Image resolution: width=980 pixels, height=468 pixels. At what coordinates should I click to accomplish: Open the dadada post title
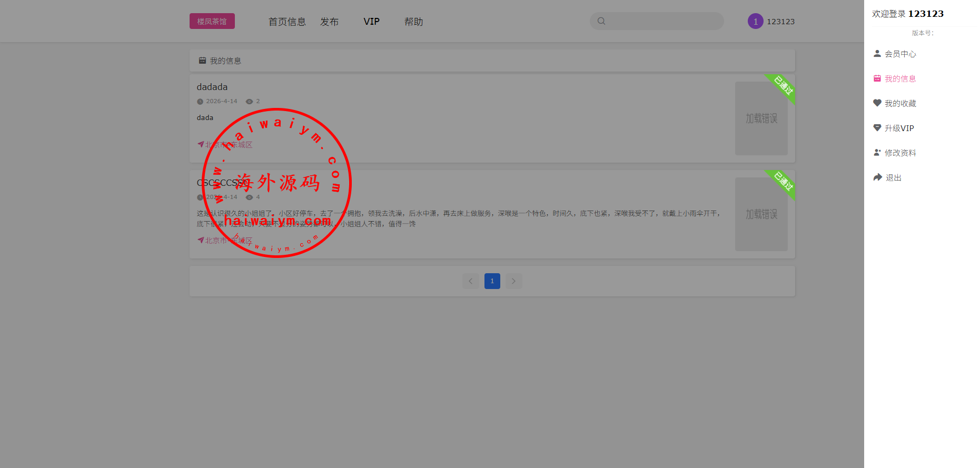click(x=212, y=87)
